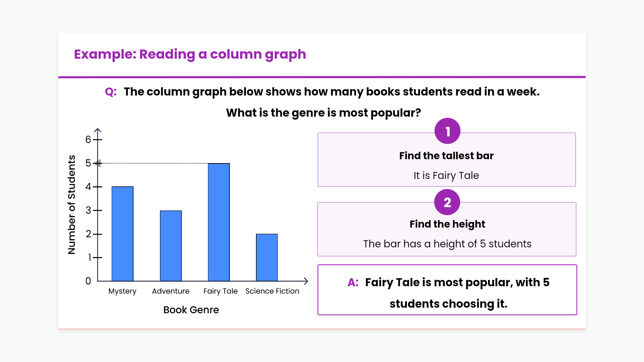644x362 pixels.
Task: Click the "Science Fiction" axis label
Action: [272, 291]
